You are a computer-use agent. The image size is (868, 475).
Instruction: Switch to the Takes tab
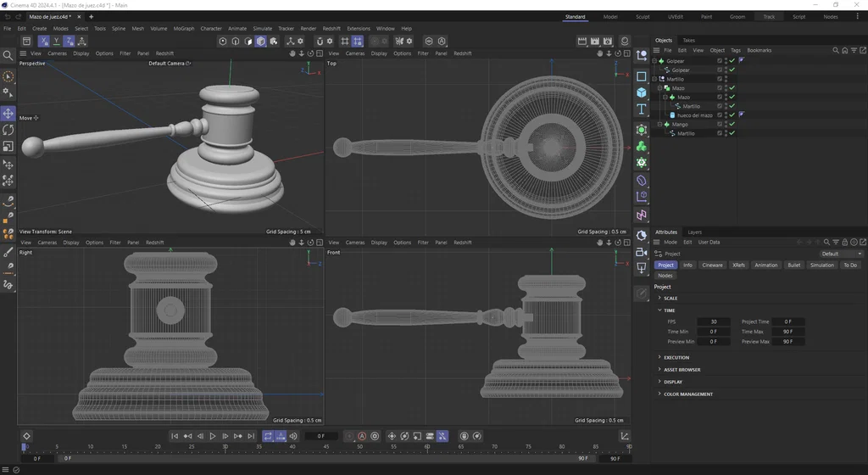point(688,41)
